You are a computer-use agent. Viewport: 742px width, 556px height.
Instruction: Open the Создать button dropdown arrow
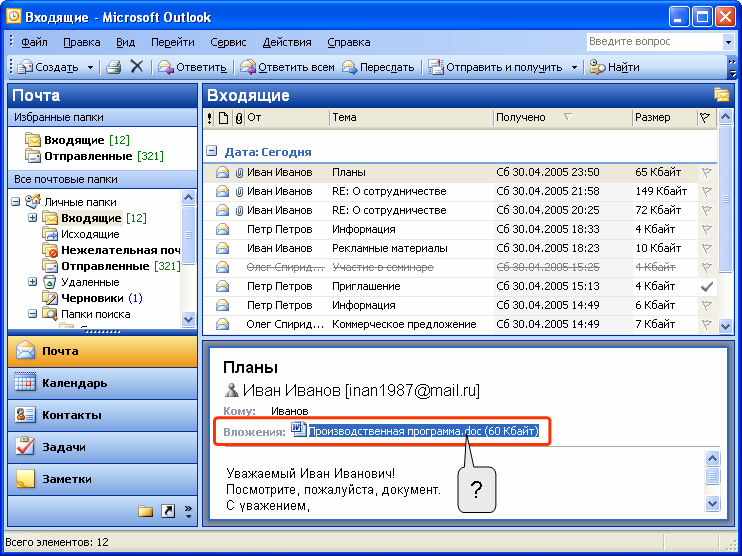(x=90, y=67)
